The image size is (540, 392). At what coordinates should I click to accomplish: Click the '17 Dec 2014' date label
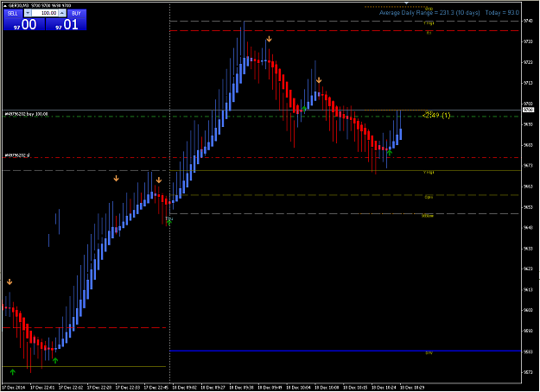[14, 388]
